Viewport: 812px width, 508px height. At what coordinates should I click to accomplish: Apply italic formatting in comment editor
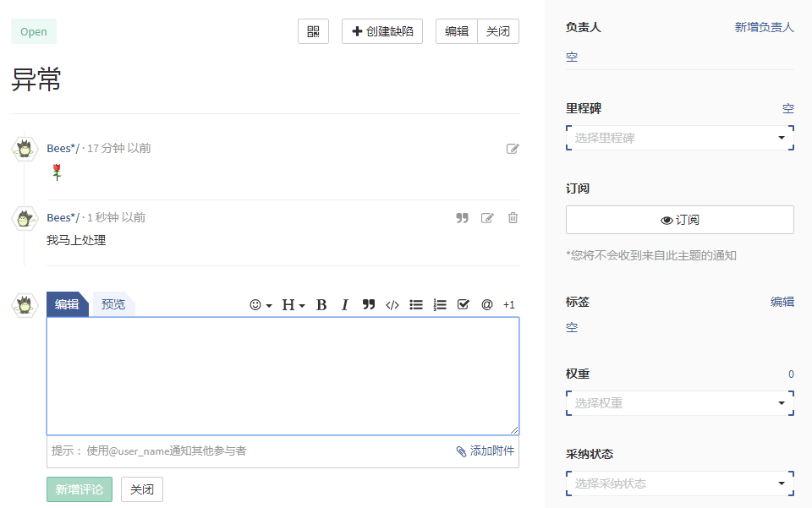click(x=345, y=305)
